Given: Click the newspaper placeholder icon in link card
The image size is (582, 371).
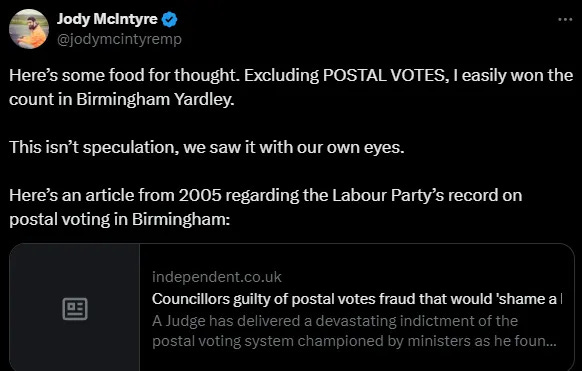Looking at the screenshot, I should tap(75, 309).
